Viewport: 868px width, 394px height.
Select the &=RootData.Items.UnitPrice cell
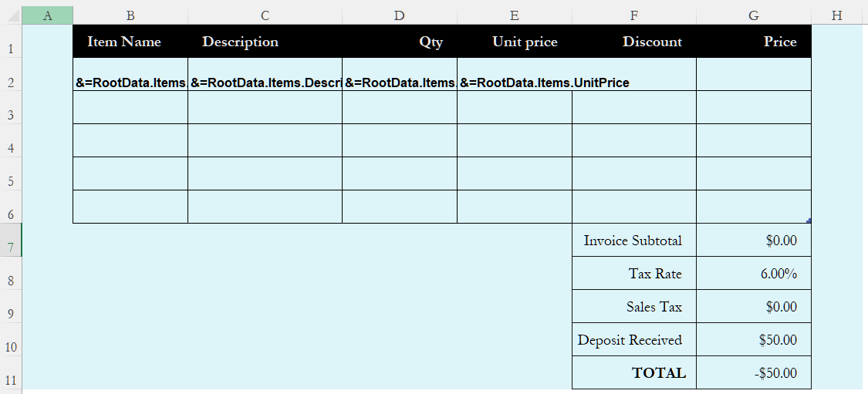coord(515,74)
